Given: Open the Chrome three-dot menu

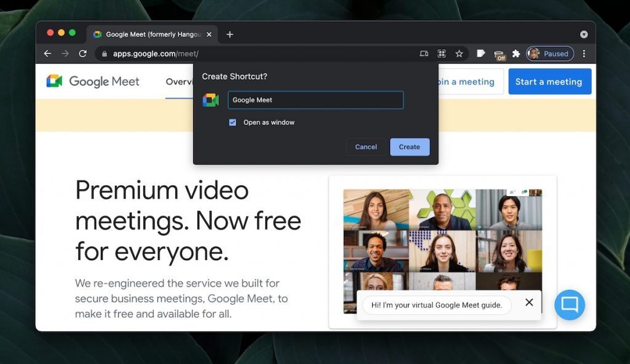Looking at the screenshot, I should pos(584,53).
